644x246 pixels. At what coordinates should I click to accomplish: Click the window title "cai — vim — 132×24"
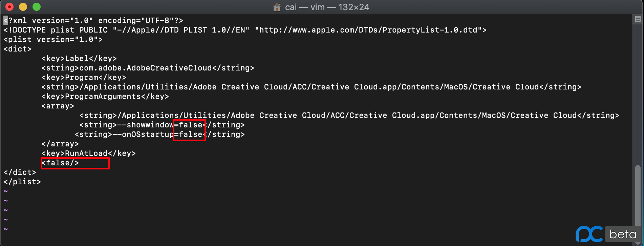[x=327, y=7]
